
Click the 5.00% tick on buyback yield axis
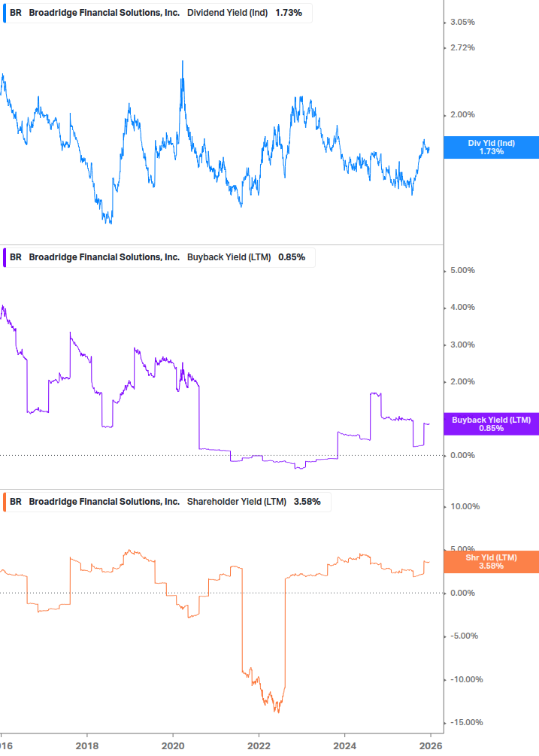click(x=462, y=271)
